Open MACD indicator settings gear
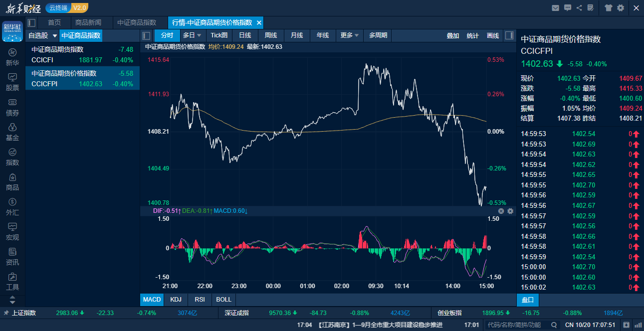644x331 pixels. [x=510, y=211]
